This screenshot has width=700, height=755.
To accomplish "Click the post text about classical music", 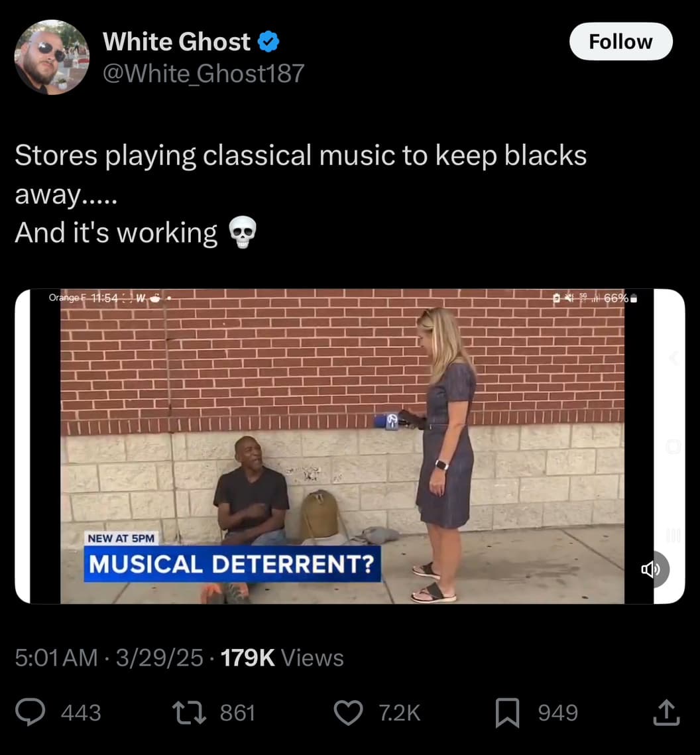I will pyautogui.click(x=300, y=194).
